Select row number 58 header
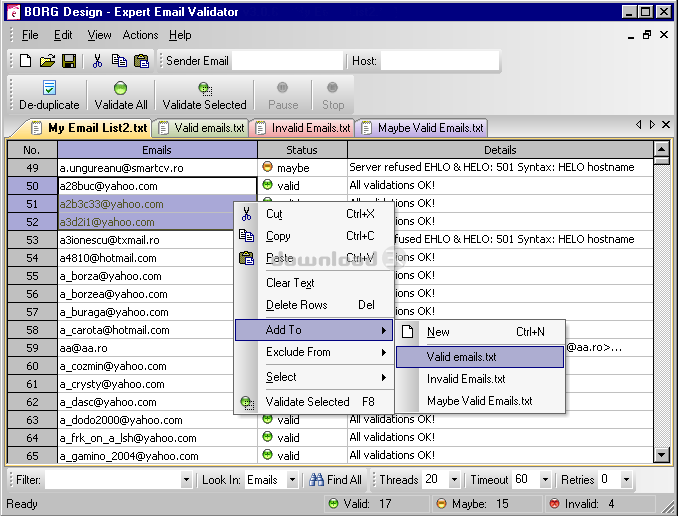This screenshot has width=678, height=516. 32,330
